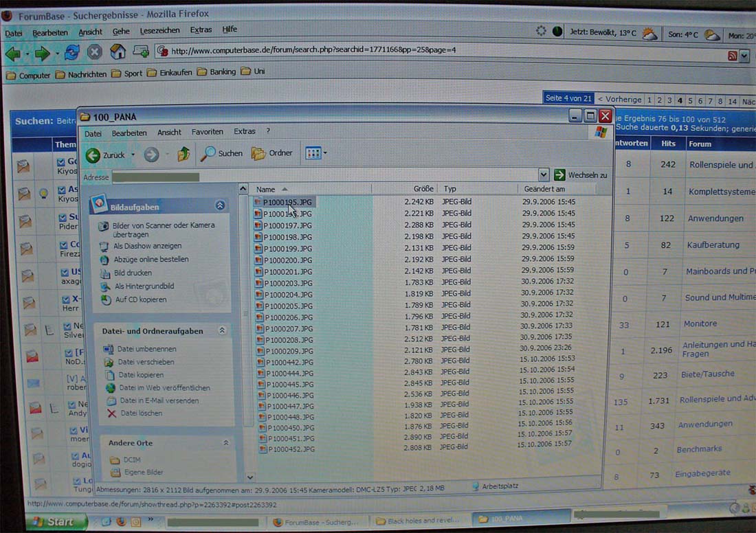
Task: Open Eigene Bilder under Andere Orte
Action: (x=137, y=473)
